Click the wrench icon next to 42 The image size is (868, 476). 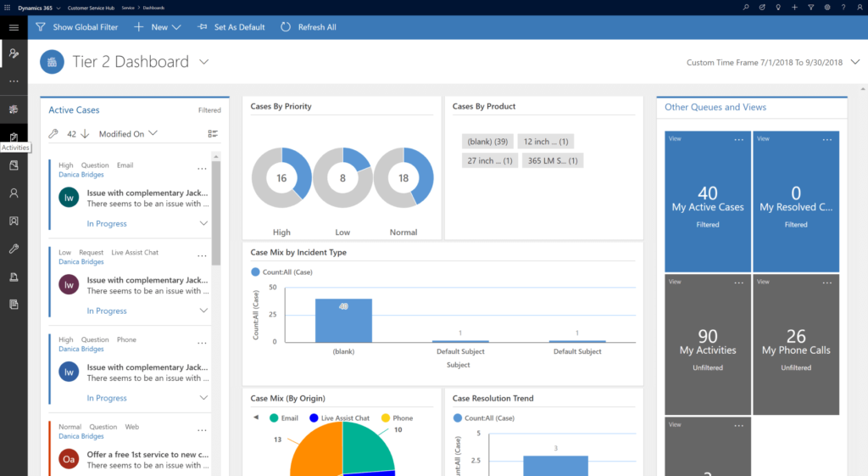[x=53, y=133]
